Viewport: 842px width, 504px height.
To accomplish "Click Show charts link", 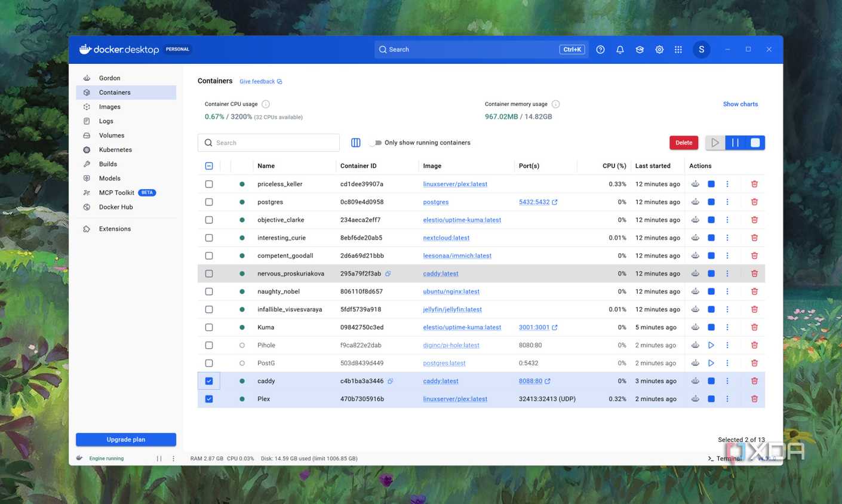I will (x=740, y=104).
